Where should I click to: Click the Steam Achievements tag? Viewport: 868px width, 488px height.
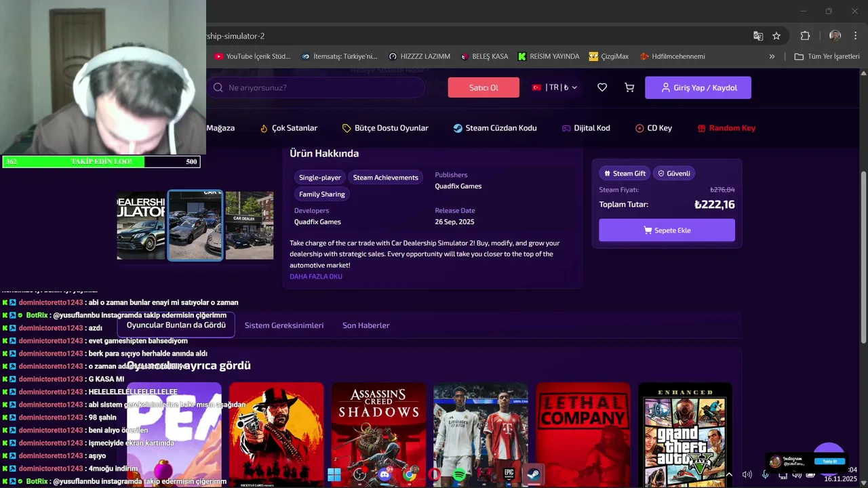click(385, 178)
